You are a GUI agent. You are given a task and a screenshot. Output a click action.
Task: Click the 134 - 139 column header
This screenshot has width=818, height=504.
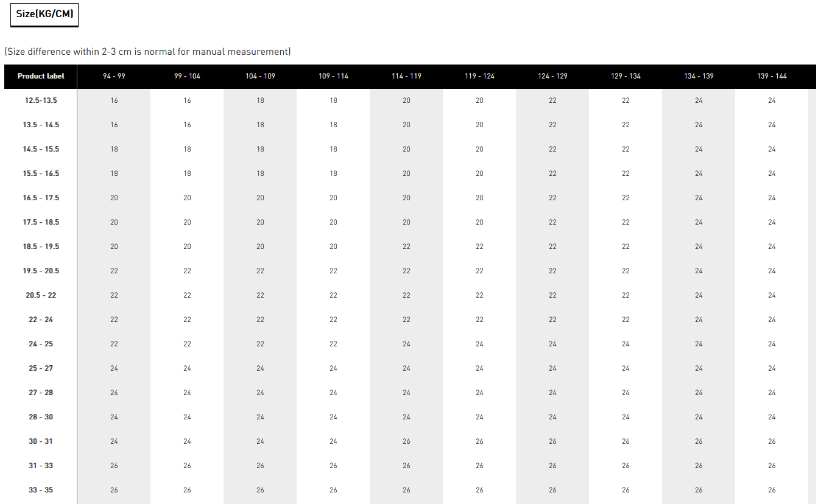(x=699, y=76)
